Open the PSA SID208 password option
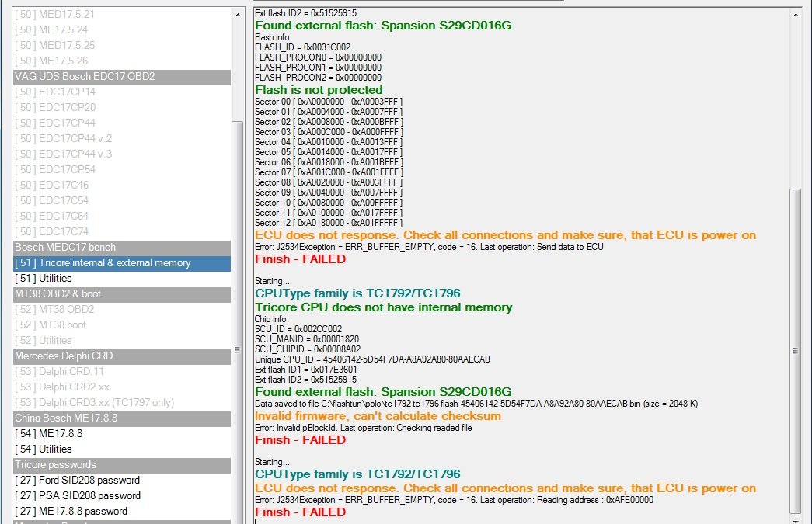Viewport: 812px width, 524px height. [x=77, y=496]
